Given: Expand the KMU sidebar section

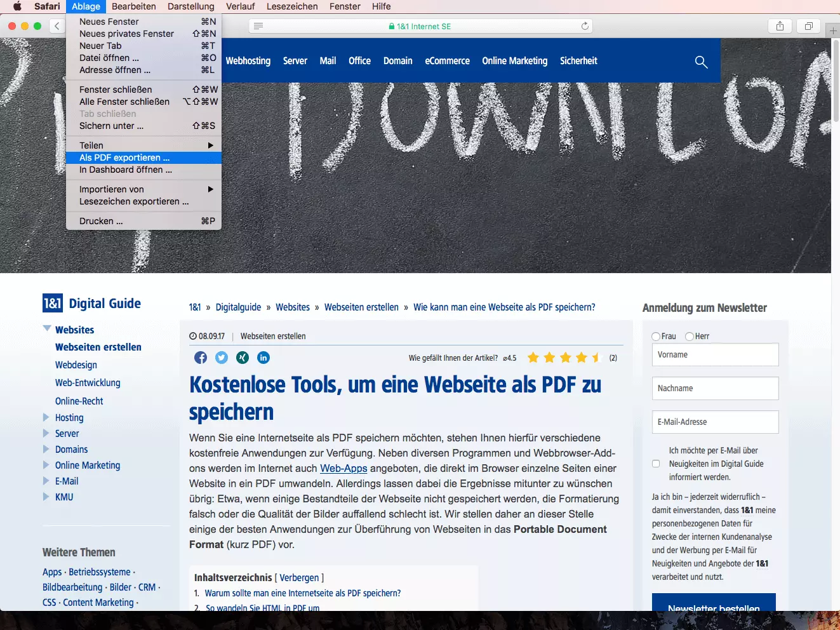Looking at the screenshot, I should [46, 497].
